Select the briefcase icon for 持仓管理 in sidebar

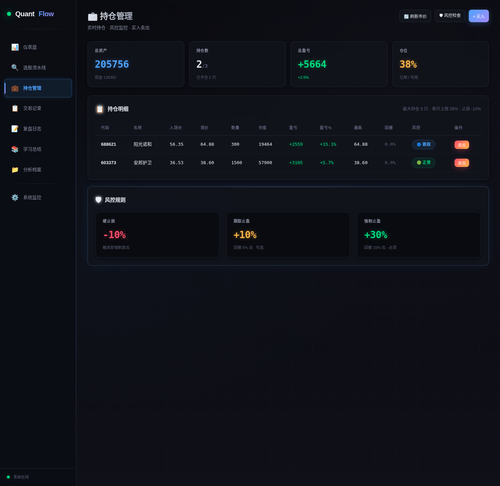[15, 88]
